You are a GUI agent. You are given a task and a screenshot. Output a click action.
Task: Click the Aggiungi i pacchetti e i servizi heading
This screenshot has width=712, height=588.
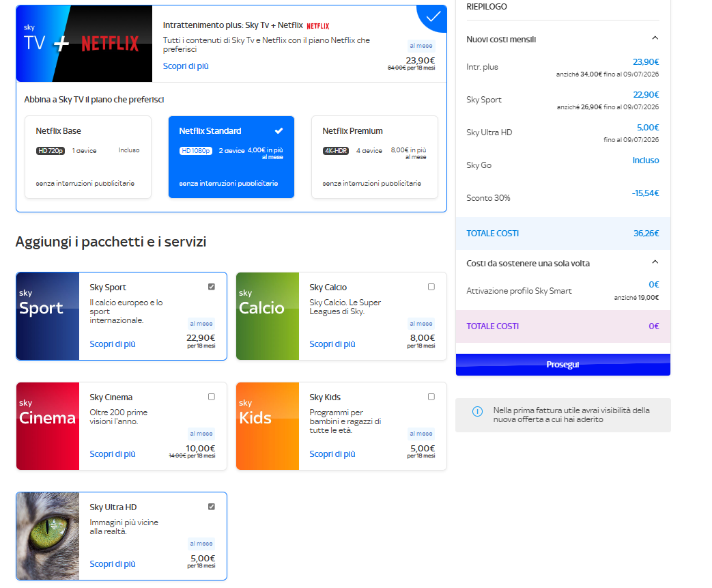[x=111, y=242]
